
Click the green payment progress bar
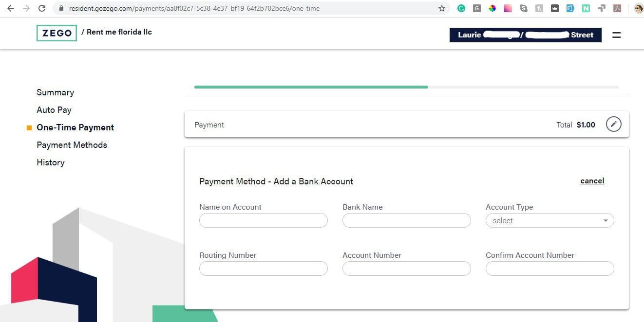coord(311,87)
